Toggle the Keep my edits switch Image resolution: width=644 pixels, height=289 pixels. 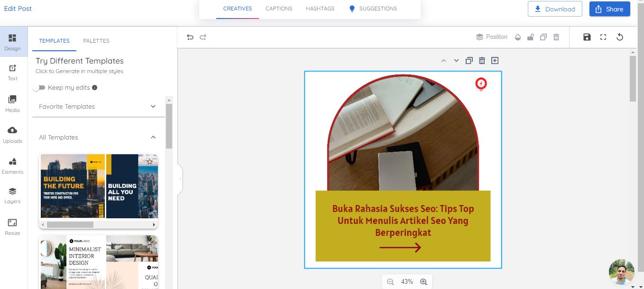pos(39,88)
